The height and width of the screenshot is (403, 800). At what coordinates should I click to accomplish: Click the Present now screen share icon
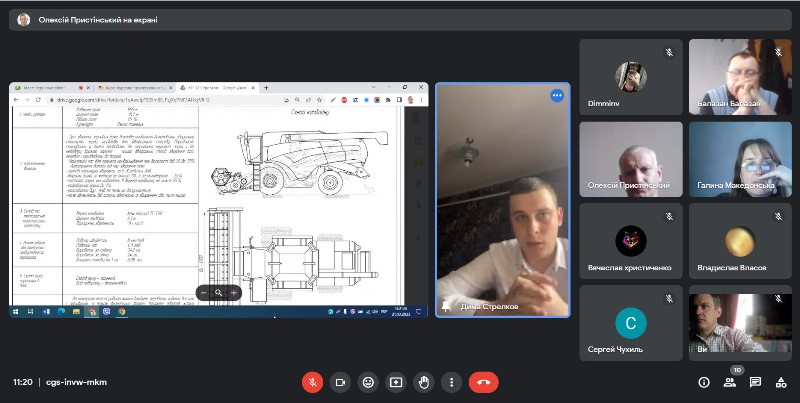397,382
